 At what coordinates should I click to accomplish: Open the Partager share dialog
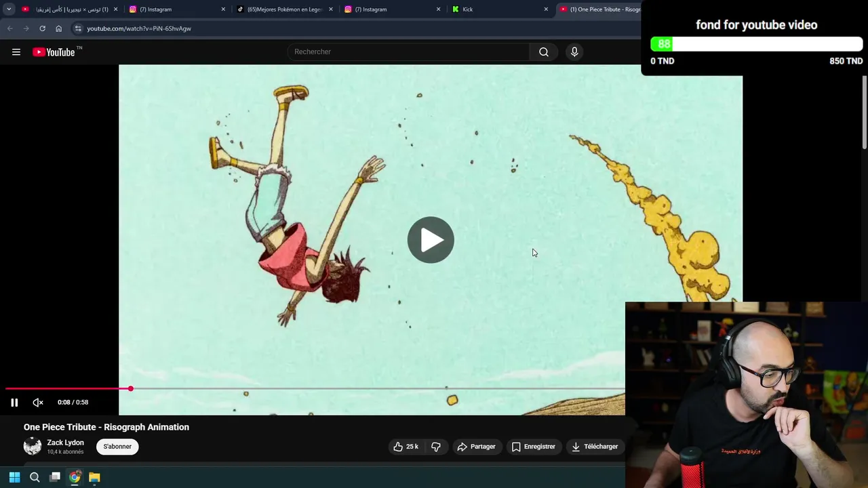(x=476, y=447)
